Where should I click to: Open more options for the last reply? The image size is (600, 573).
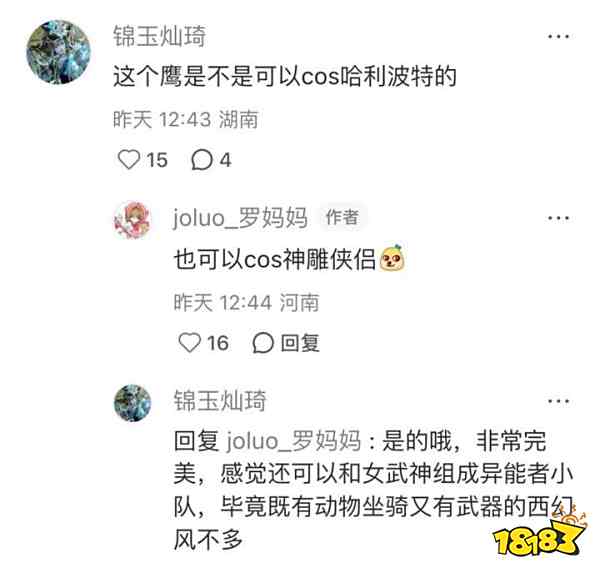point(559,401)
